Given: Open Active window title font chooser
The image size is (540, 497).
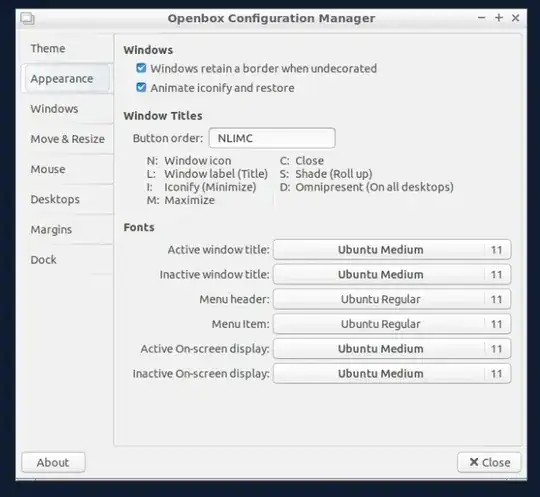Looking at the screenshot, I should (x=392, y=249).
